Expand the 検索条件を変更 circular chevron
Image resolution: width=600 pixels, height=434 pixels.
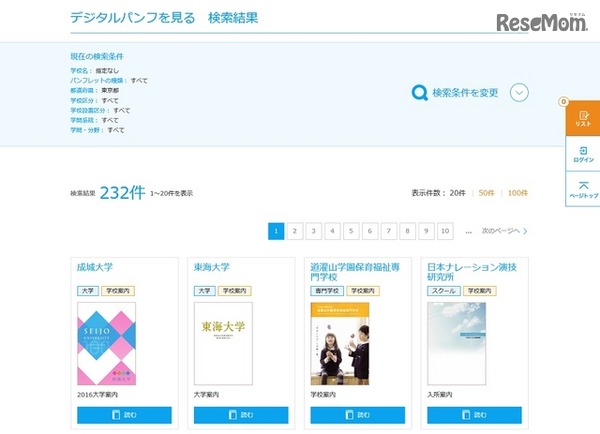coord(519,93)
